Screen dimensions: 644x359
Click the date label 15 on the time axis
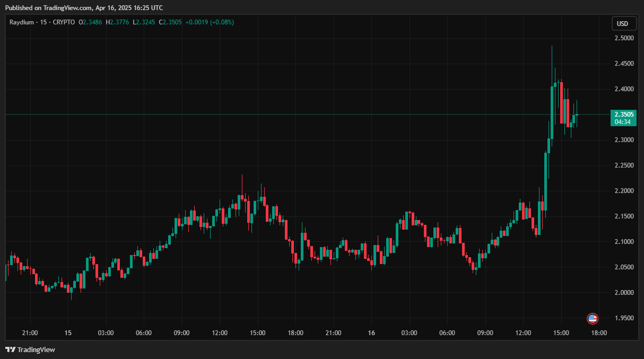click(68, 333)
